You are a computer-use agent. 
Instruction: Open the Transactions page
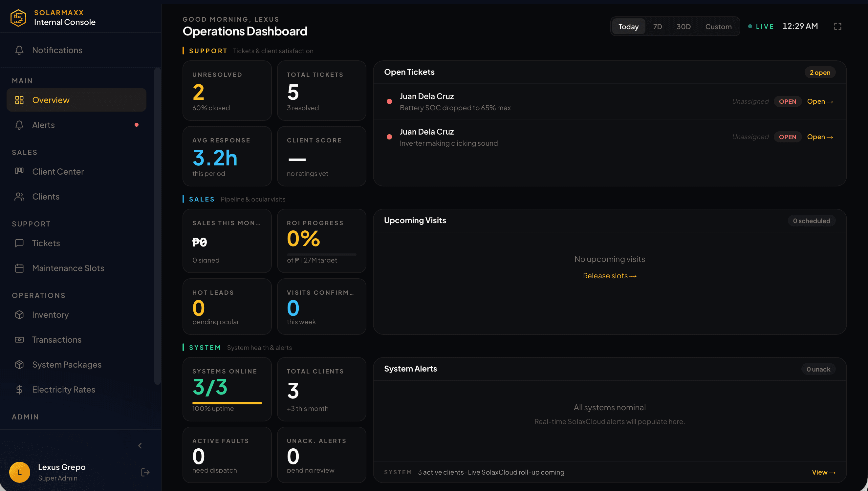point(76,340)
